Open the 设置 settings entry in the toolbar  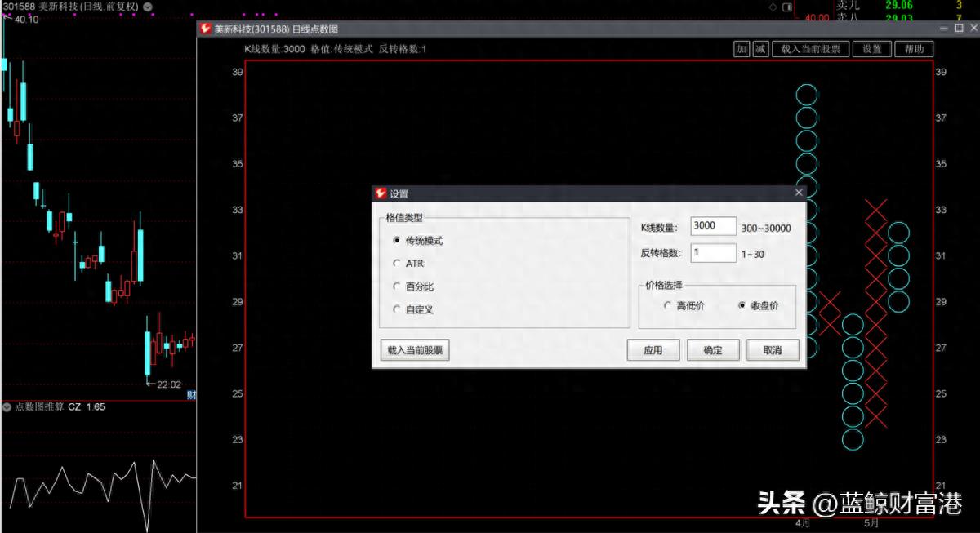click(x=871, y=49)
